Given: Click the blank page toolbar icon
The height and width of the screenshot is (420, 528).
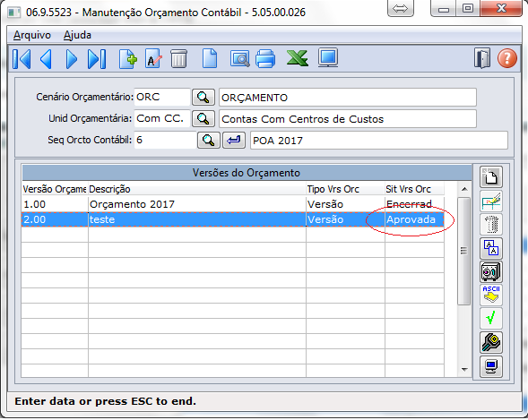Looking at the screenshot, I should [210, 59].
